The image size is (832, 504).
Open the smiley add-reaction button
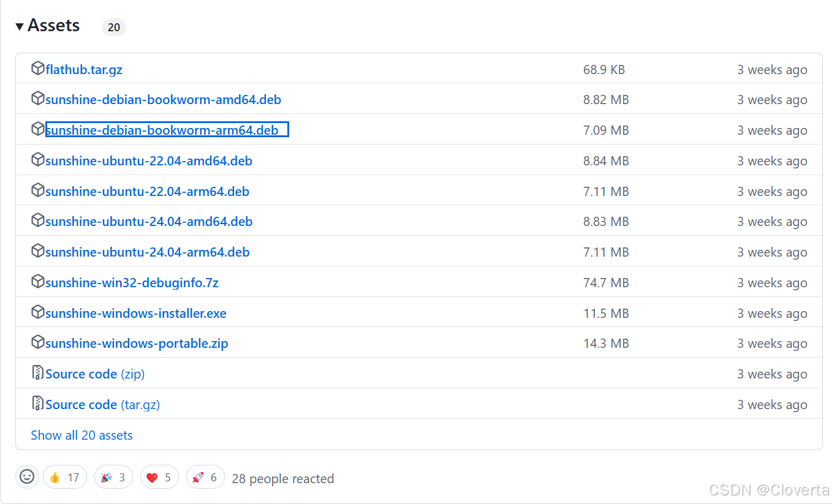(x=27, y=477)
